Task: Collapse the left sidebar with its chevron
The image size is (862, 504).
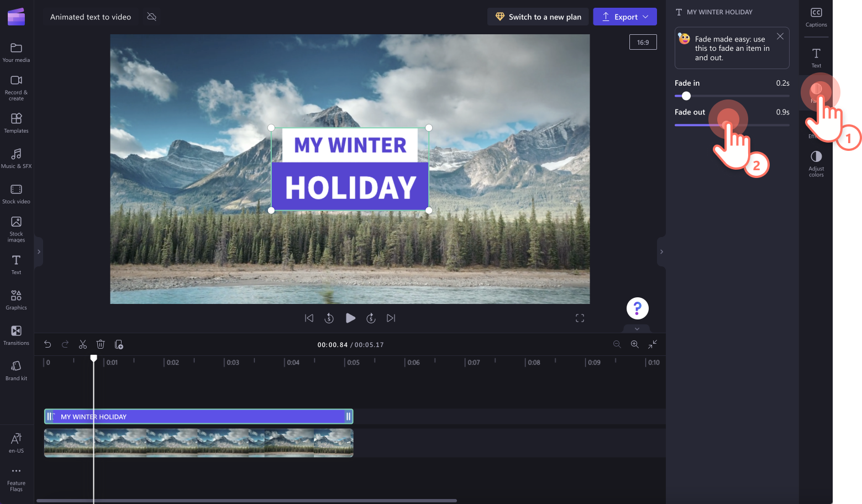Action: point(39,251)
